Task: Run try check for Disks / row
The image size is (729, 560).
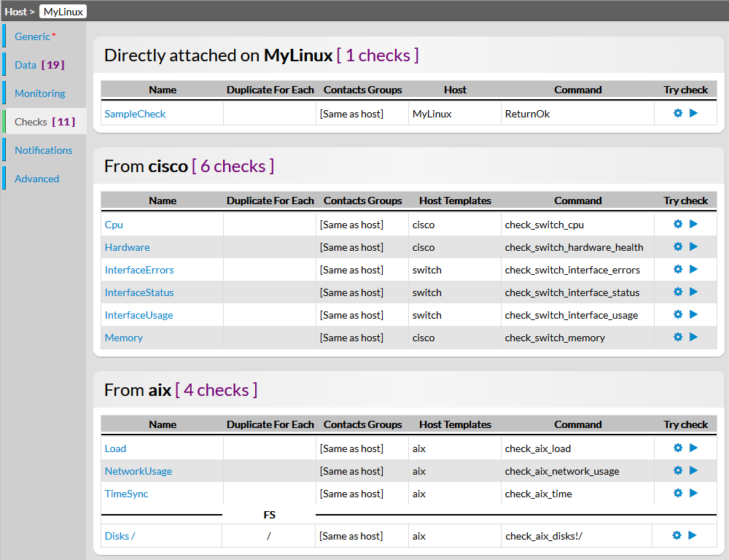Action: click(693, 535)
